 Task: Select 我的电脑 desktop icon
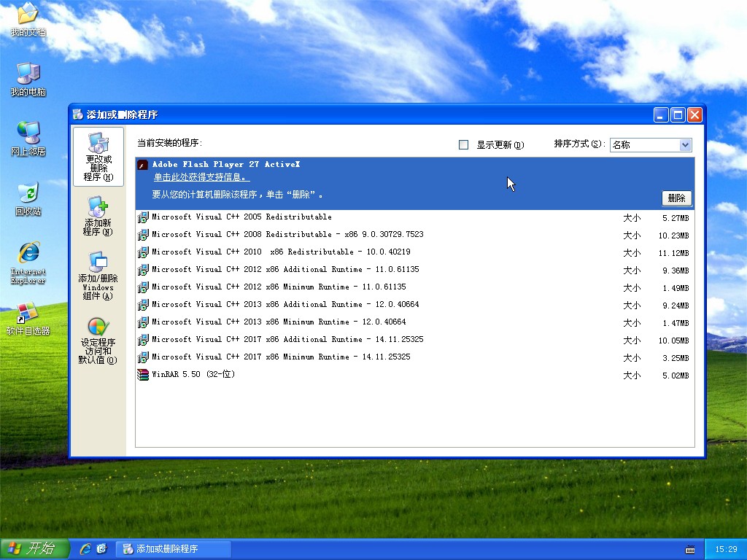coord(28,79)
